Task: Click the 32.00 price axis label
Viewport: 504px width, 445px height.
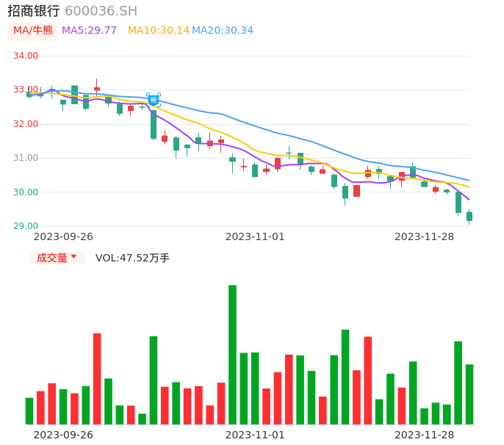Action: click(26, 124)
